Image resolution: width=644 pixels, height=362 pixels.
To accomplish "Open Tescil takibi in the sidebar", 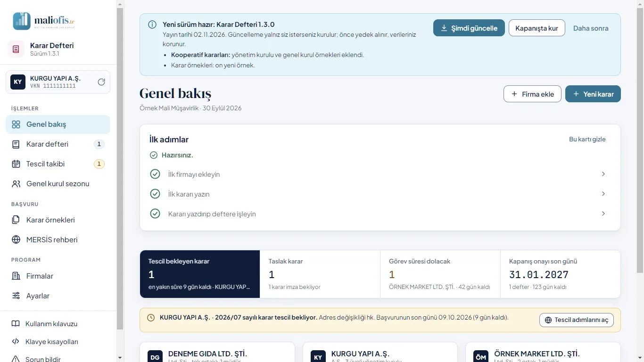I will coord(58,164).
